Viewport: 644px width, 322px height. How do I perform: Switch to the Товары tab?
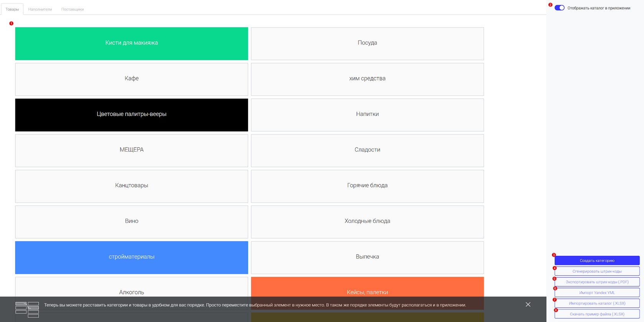[12, 9]
